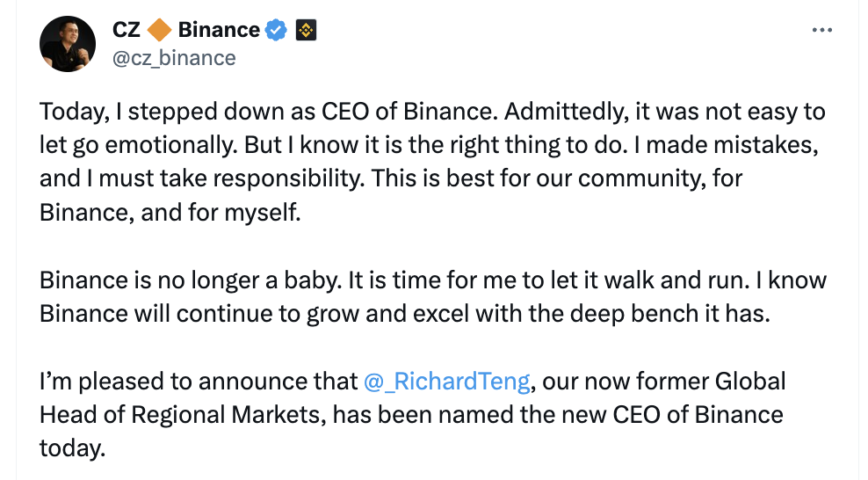Click the 'CZ' text in display name

click(127, 30)
